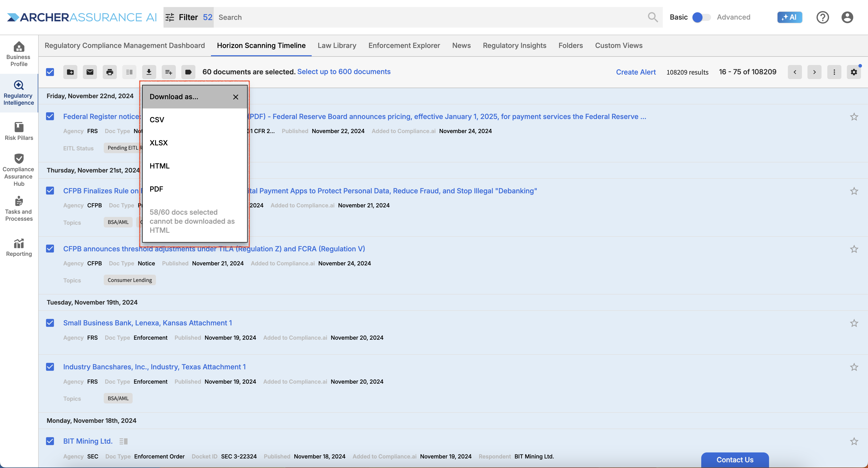Open the Filter panel
Screen dimensions: 868x468
point(188,17)
